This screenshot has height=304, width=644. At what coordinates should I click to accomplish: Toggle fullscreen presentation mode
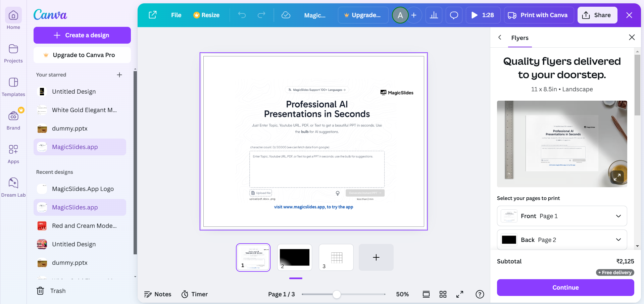coord(459,294)
